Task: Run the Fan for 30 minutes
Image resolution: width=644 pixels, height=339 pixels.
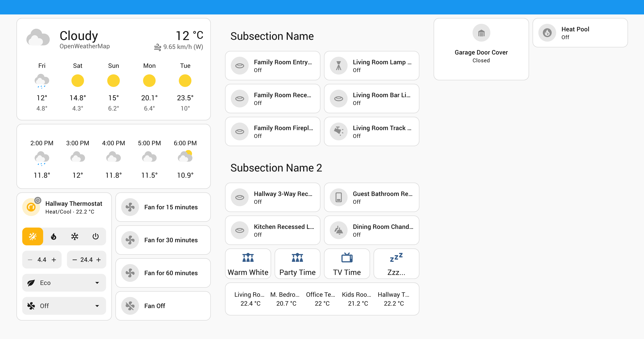Action: point(163,240)
